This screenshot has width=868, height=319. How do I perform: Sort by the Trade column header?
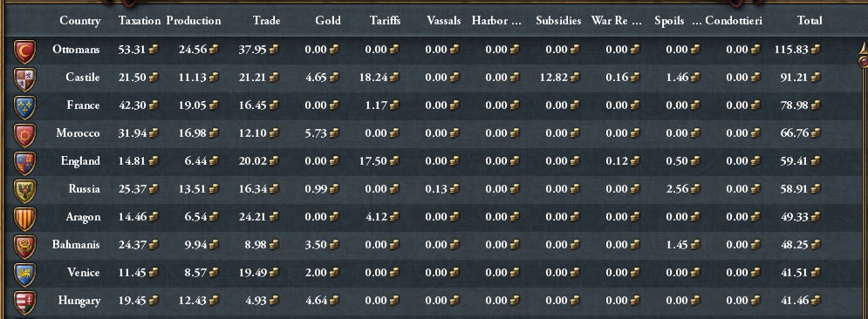coord(266,21)
